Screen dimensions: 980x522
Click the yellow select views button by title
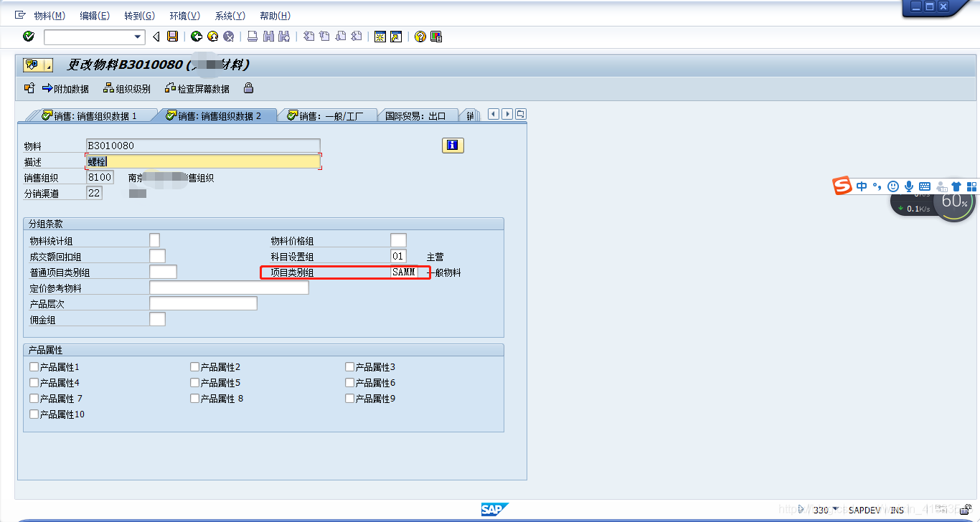click(38, 65)
